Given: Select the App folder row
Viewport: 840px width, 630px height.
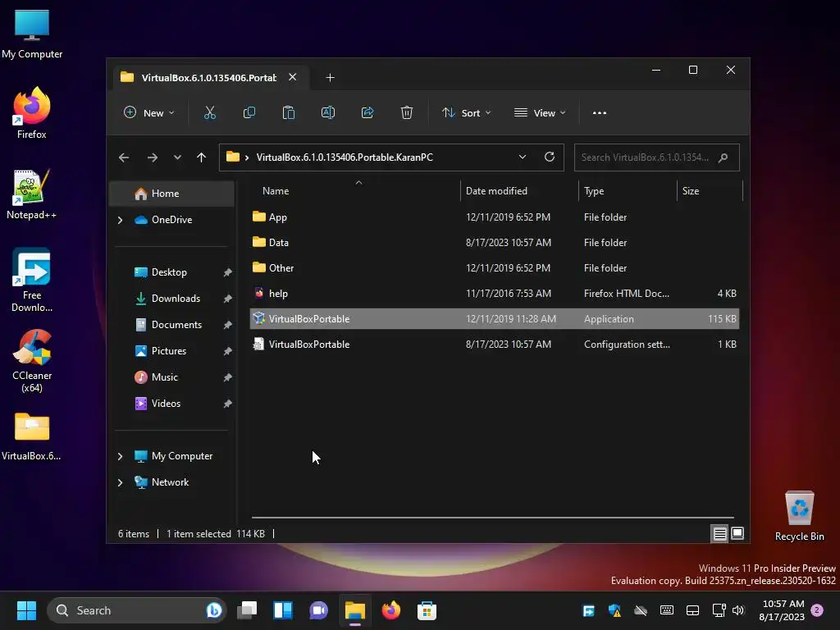Looking at the screenshot, I should [x=495, y=217].
